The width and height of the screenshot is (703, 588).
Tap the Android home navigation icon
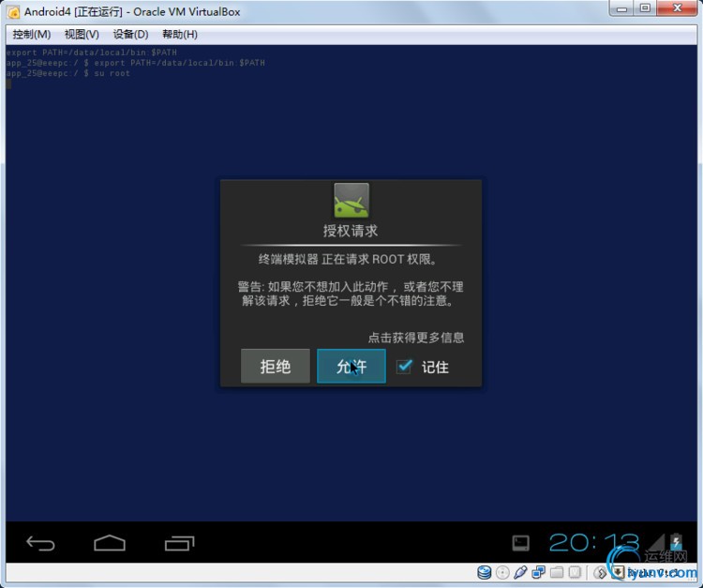click(110, 543)
